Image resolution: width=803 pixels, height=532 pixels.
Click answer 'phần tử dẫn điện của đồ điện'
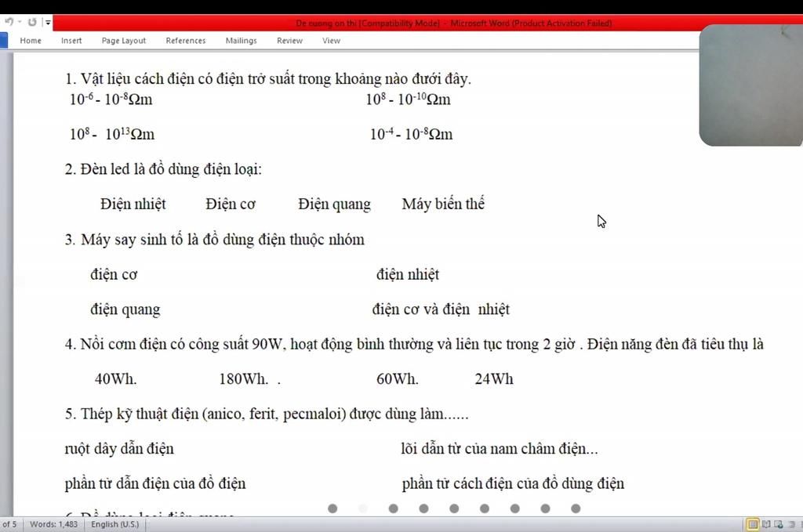[155, 483]
